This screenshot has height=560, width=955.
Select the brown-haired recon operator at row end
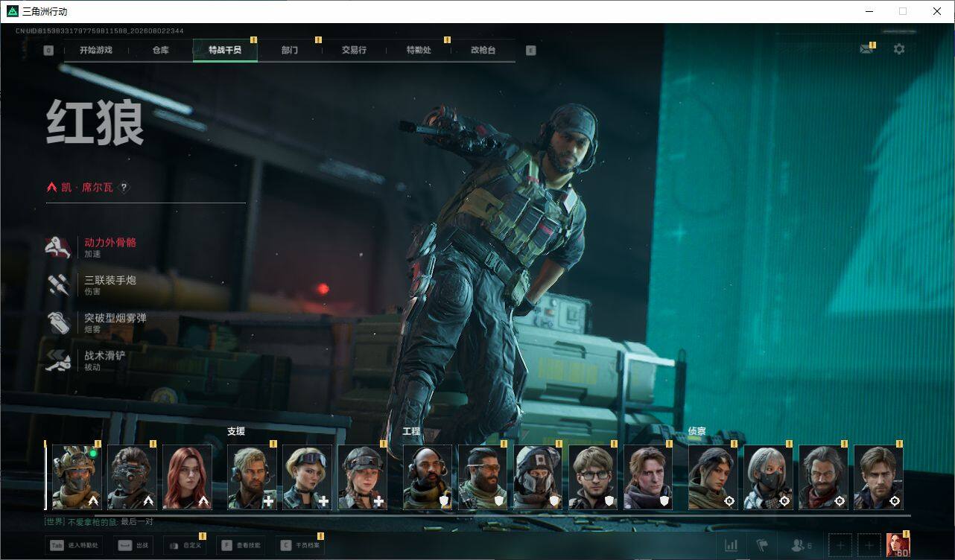point(878,477)
